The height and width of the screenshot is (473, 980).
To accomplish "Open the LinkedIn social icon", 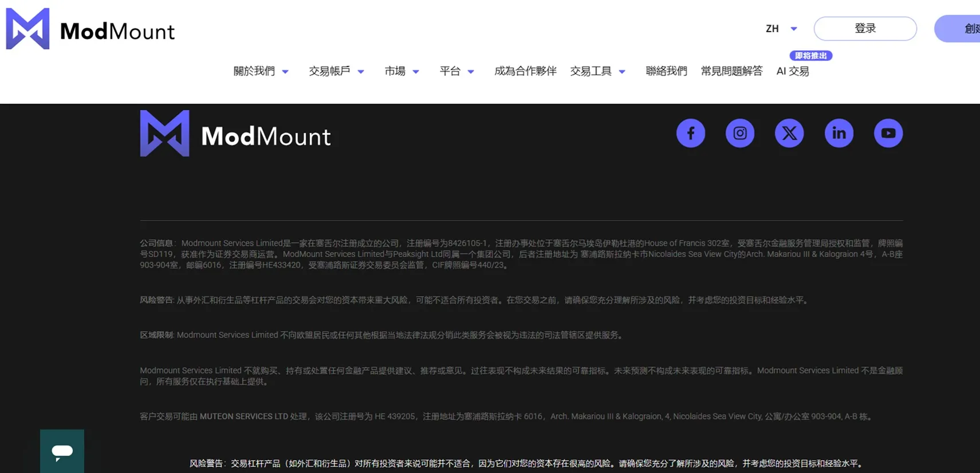I will 839,133.
